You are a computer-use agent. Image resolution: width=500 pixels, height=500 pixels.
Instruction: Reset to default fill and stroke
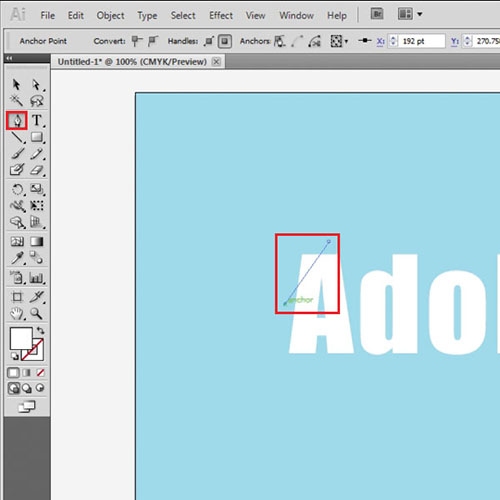(x=14, y=356)
